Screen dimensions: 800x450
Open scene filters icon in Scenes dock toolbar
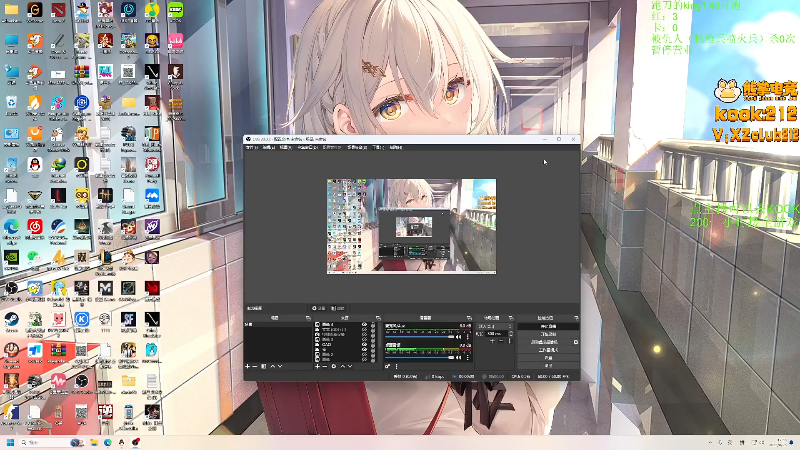(x=264, y=366)
